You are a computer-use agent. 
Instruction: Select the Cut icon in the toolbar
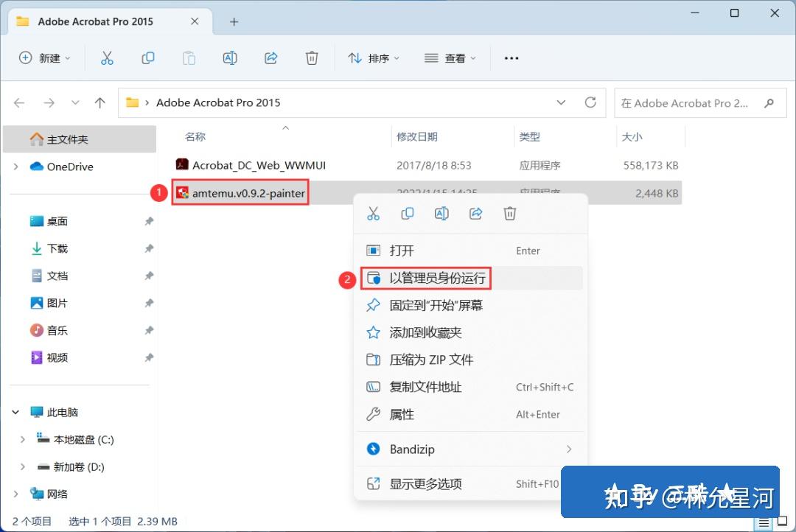(x=108, y=57)
